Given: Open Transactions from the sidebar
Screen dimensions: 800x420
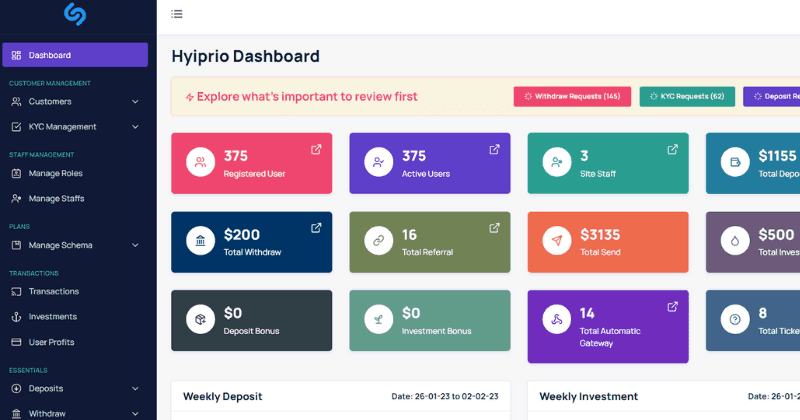Looking at the screenshot, I should [x=53, y=291].
